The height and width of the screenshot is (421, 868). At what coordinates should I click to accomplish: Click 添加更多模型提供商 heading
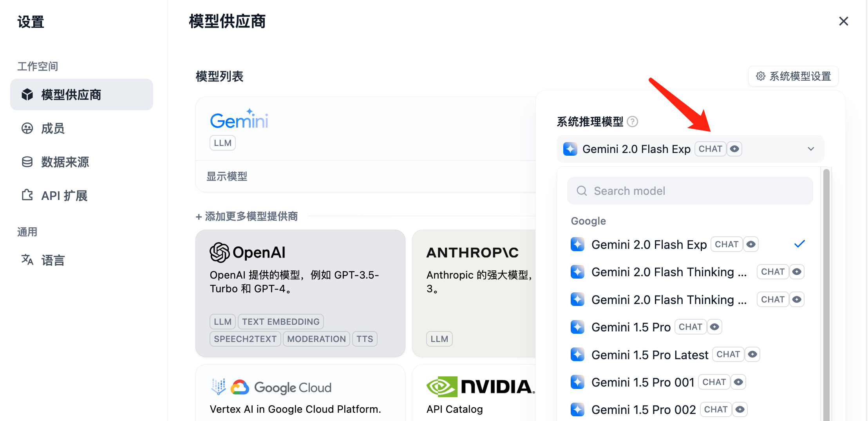click(x=247, y=216)
